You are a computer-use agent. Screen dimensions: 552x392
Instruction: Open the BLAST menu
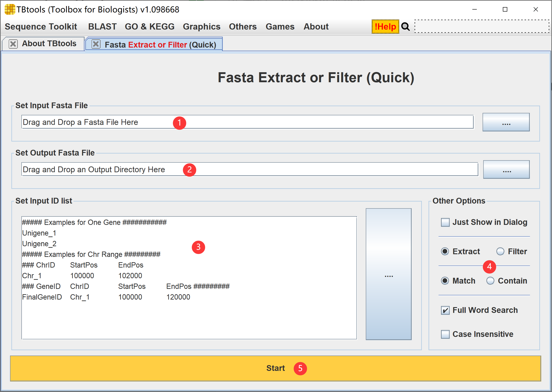pos(102,26)
